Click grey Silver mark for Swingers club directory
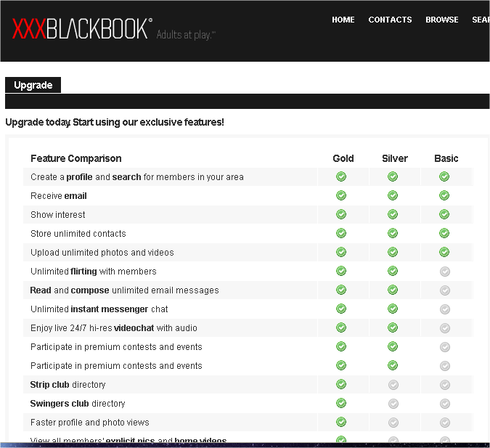The image size is (490, 448). tap(393, 404)
